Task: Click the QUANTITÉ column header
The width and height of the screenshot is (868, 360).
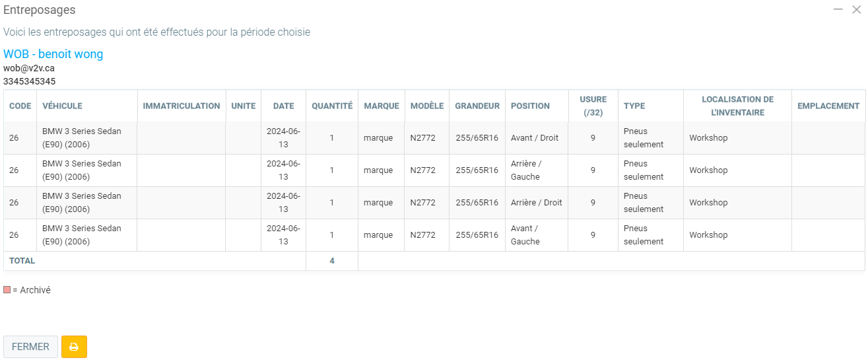Action: click(x=332, y=106)
